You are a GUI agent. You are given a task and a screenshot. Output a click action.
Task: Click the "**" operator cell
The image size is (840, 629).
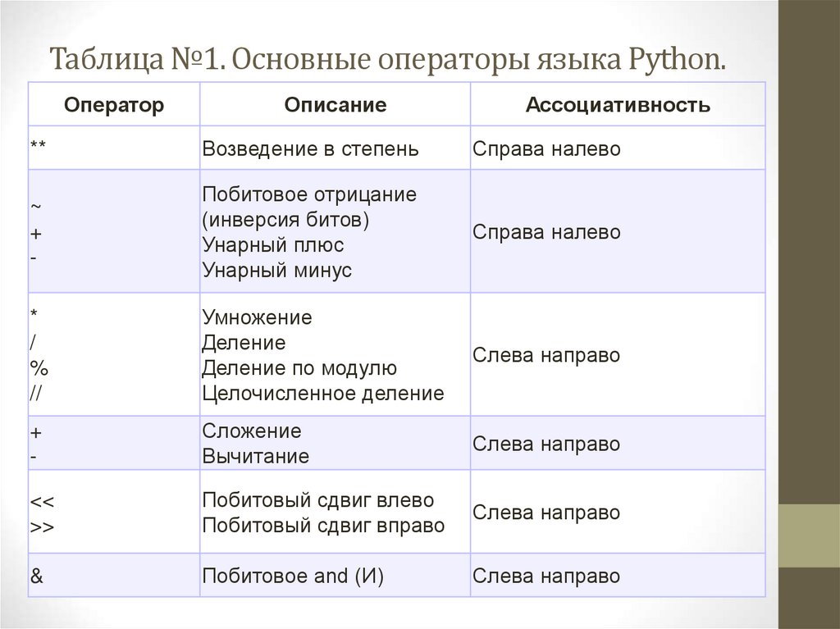(x=38, y=148)
